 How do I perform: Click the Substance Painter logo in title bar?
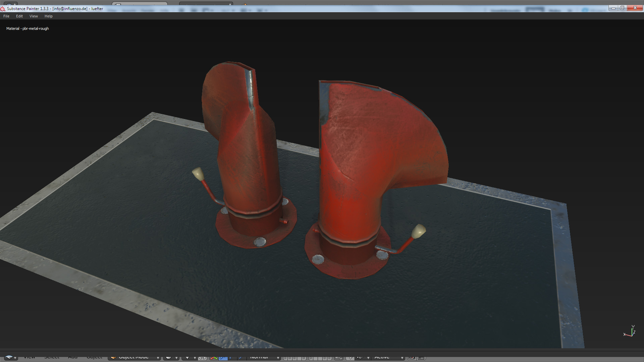[3, 9]
